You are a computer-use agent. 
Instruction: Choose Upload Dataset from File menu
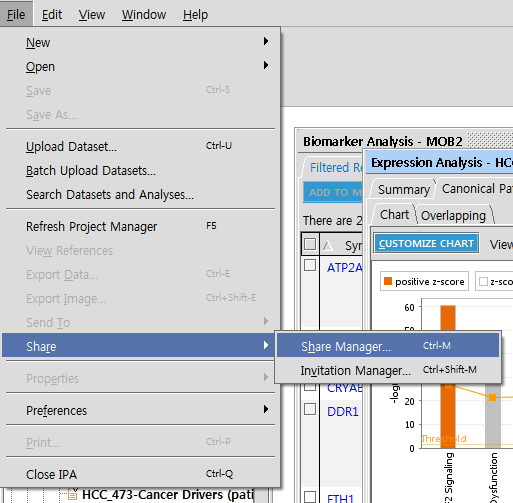tap(140, 146)
